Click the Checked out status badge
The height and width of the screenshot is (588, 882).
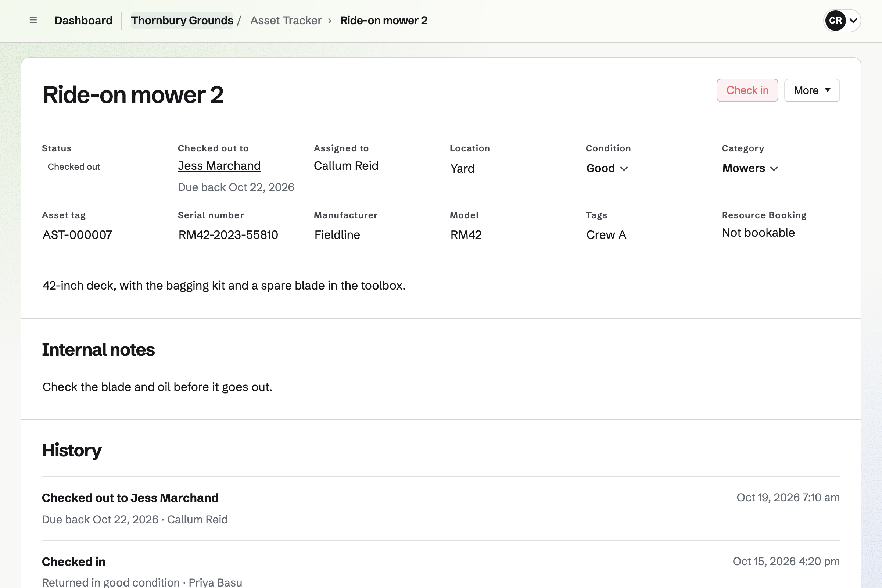[74, 167]
